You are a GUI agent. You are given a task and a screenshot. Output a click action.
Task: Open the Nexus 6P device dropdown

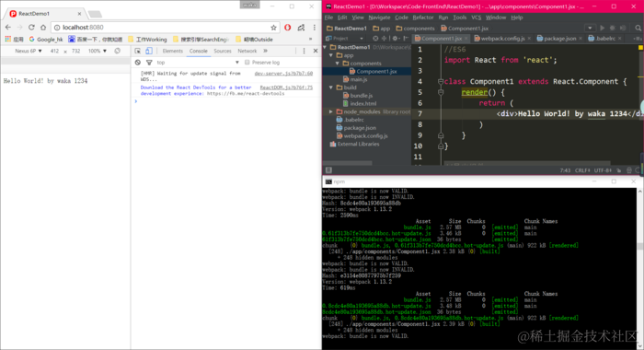coord(28,51)
